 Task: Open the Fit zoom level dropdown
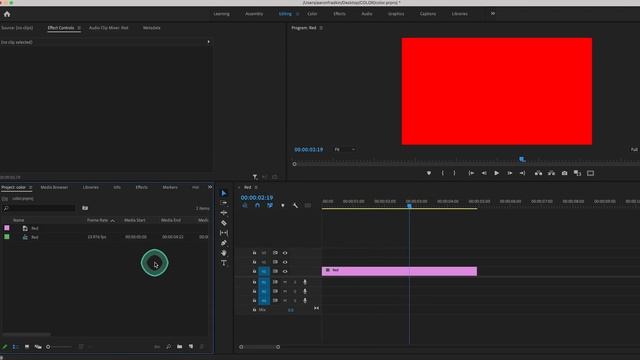[344, 149]
